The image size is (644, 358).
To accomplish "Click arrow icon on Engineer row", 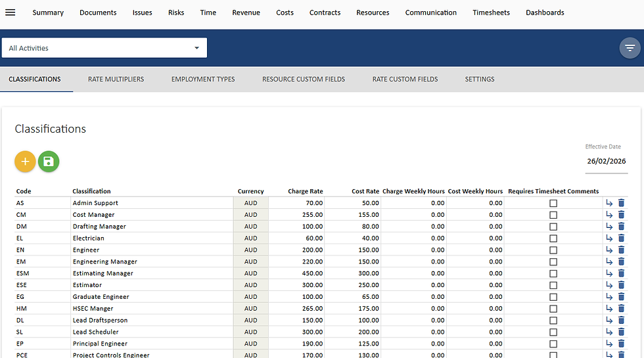I will tap(609, 250).
